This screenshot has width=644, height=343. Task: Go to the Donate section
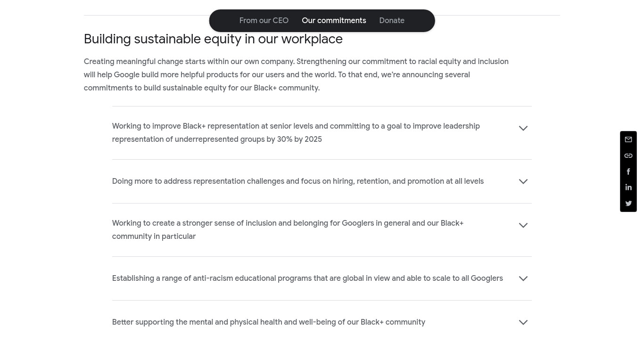[392, 21]
